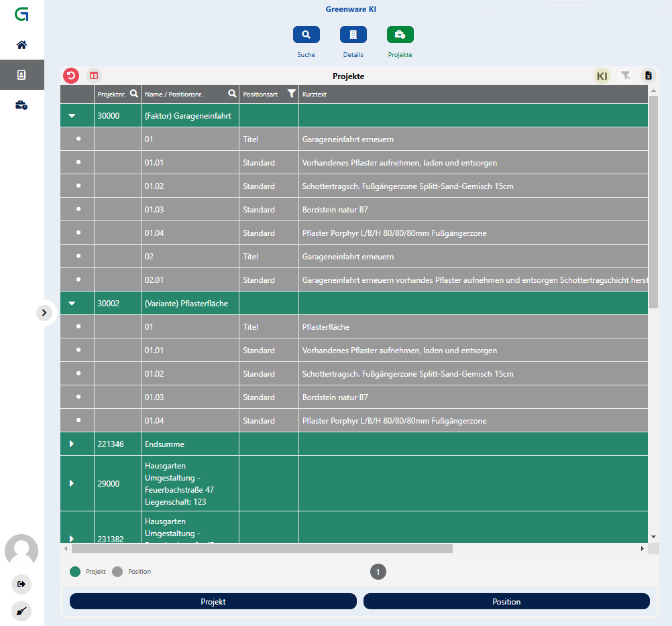Click the Projektnr. column header label
672x626 pixels.
pos(111,95)
